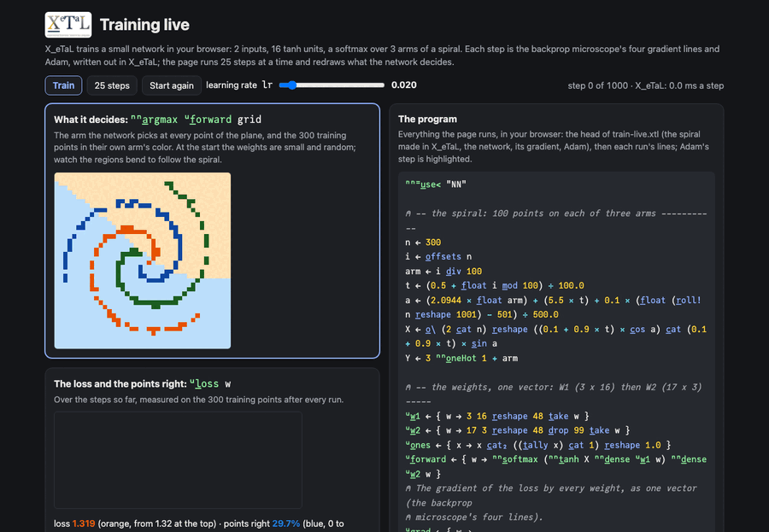Image resolution: width=769 pixels, height=532 pixels.
Task: Click the "step 0 of 1000" status text
Action: 598,85
